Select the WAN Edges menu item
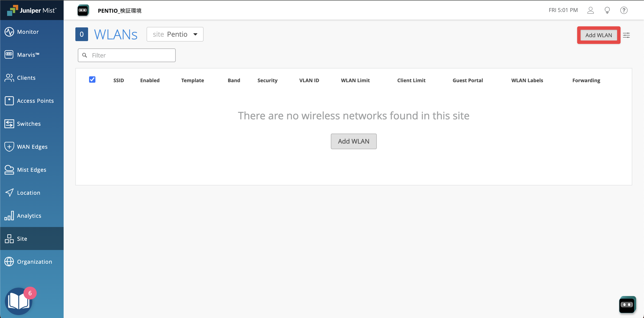Viewport: 644px width, 318px height. 32,146
